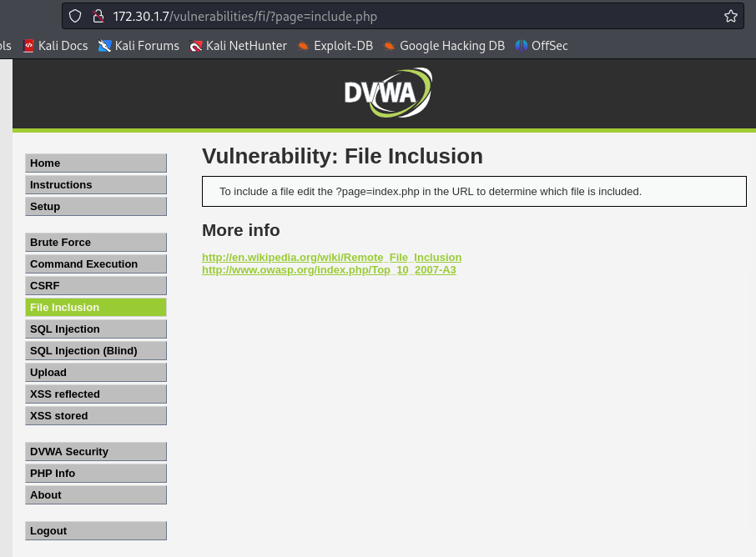The image size is (756, 557).
Task: Click the Vulnerability: File Inclusion heading
Action: tap(342, 156)
